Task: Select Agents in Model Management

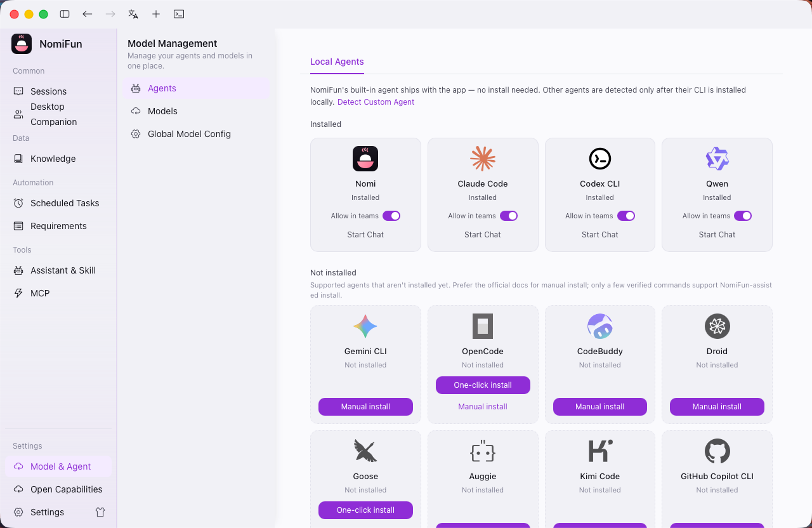Action: (x=196, y=88)
